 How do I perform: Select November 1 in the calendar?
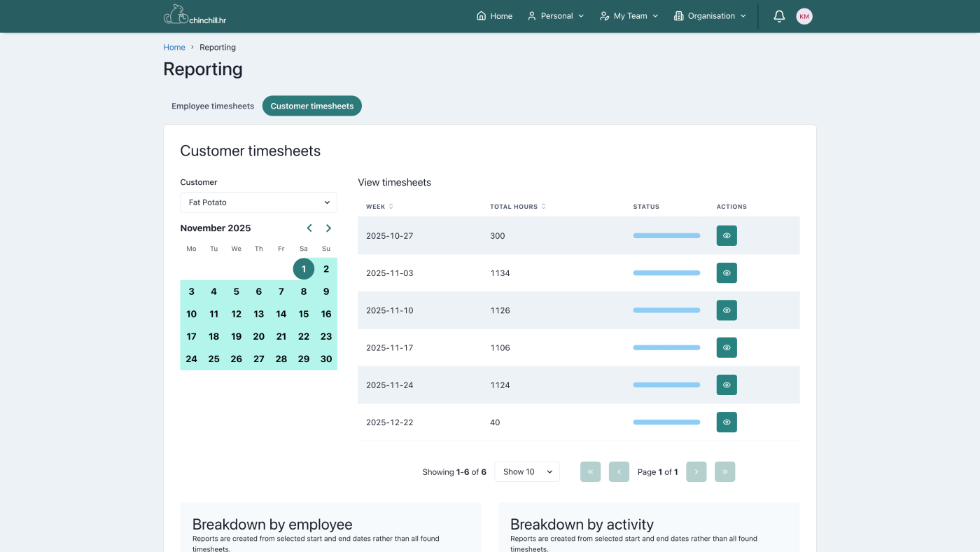[x=304, y=269]
